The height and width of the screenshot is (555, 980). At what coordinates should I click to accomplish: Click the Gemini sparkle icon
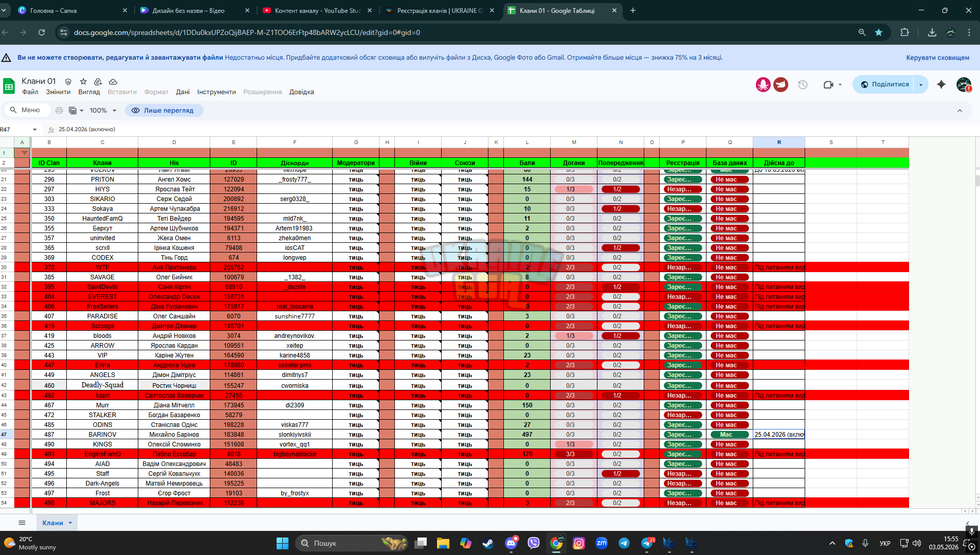point(941,84)
